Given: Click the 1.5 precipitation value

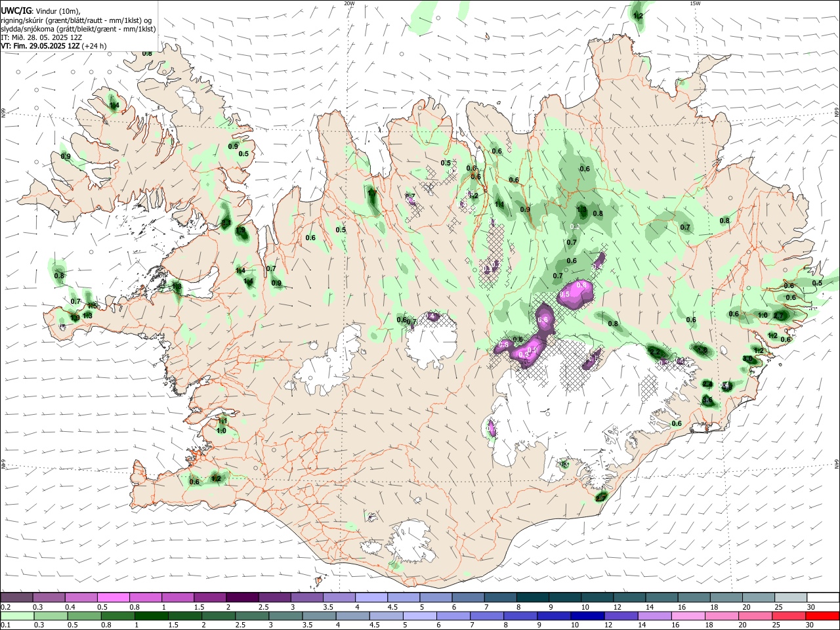Looking at the screenshot, I should click(93, 306).
